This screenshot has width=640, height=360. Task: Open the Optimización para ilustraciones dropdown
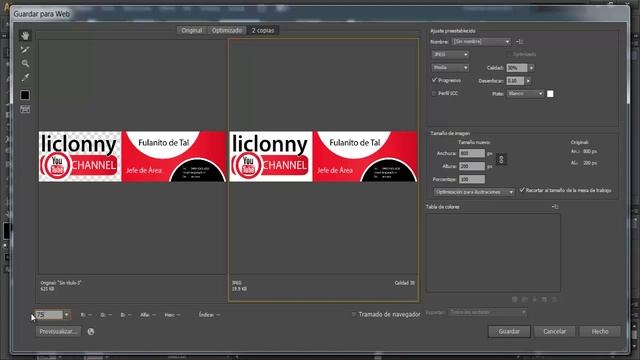(x=473, y=192)
